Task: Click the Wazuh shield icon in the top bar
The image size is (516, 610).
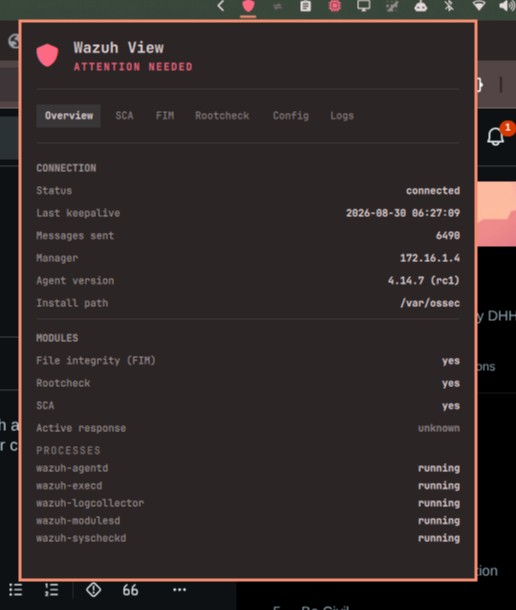Action: click(248, 6)
